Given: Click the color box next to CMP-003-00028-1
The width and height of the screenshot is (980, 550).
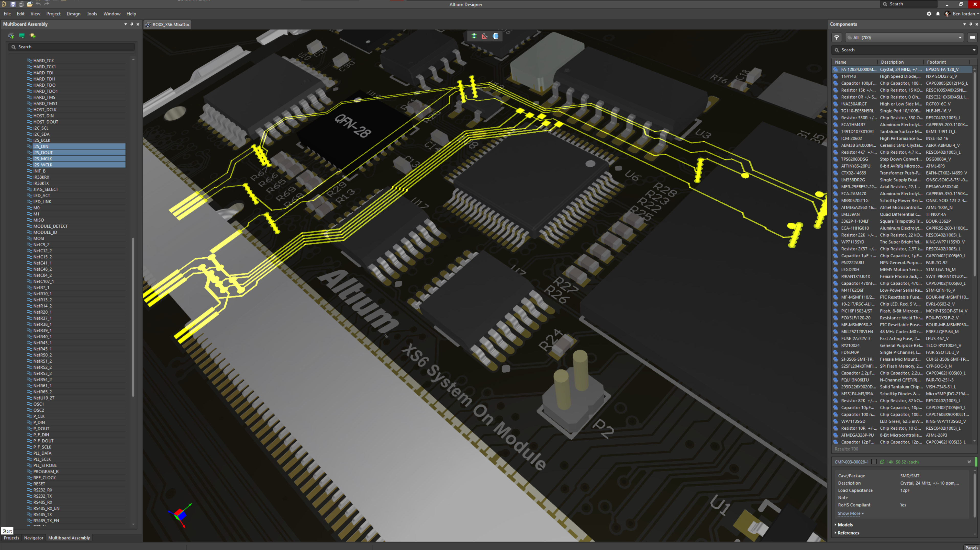Looking at the screenshot, I should [874, 462].
